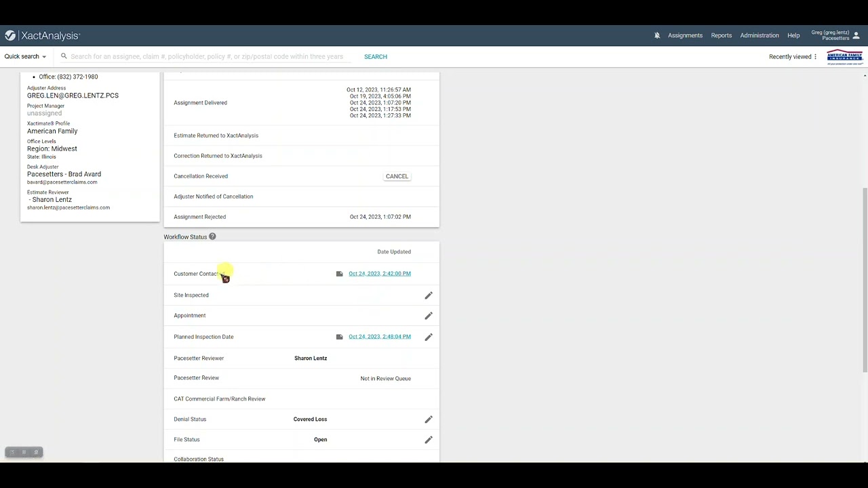Image resolution: width=868 pixels, height=488 pixels.
Task: Expand the Quick search dropdown
Action: (x=25, y=57)
